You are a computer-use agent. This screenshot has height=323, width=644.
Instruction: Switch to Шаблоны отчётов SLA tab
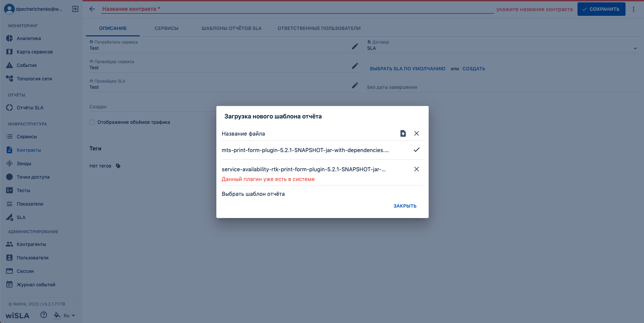point(231,28)
